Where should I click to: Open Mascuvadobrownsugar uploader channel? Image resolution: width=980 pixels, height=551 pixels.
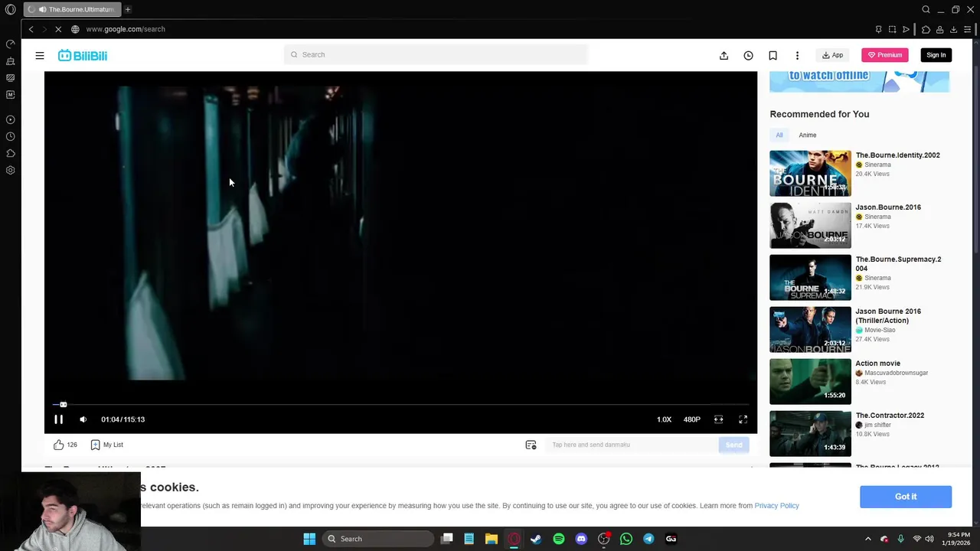coord(896,373)
